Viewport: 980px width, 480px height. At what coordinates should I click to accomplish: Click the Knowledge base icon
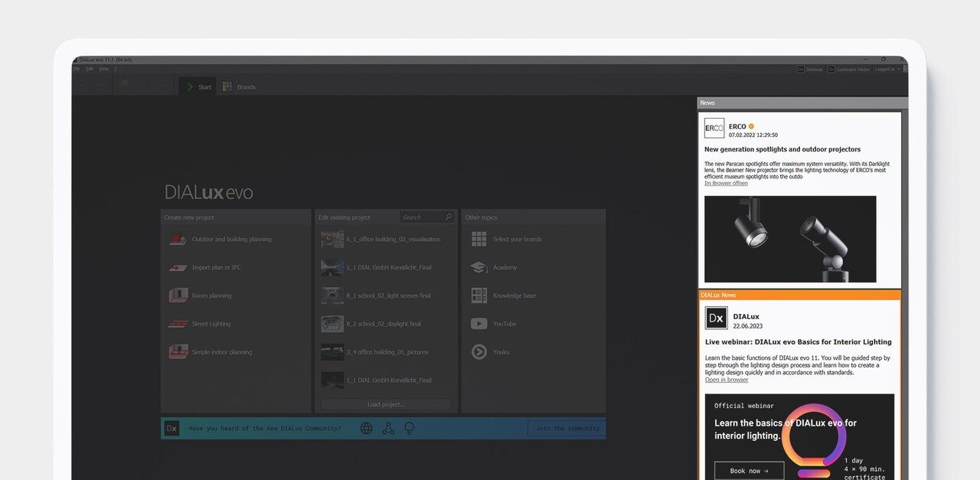click(x=479, y=296)
